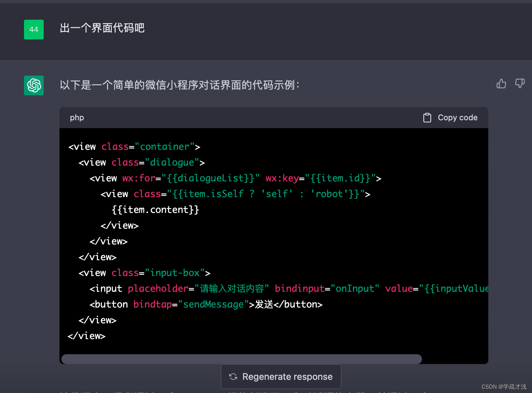
Task: Click the wx:for dialogueList code line
Action: pyautogui.click(x=235, y=178)
